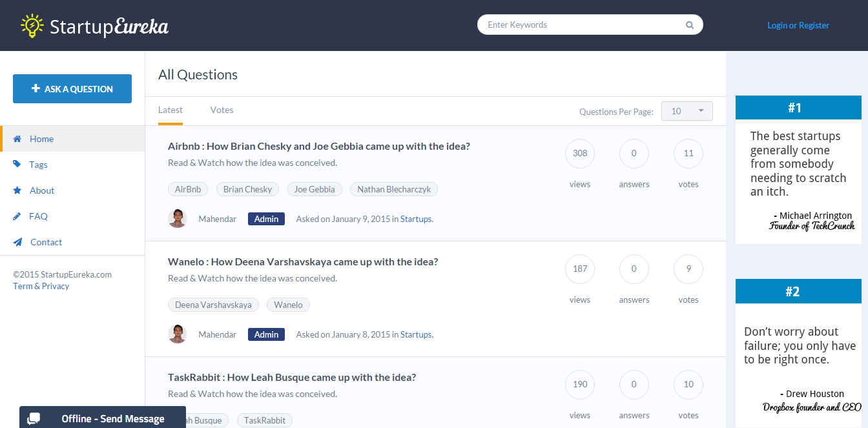868x428 pixels.
Task: Click the chat bubble icon in Offline widget
Action: pos(34,418)
